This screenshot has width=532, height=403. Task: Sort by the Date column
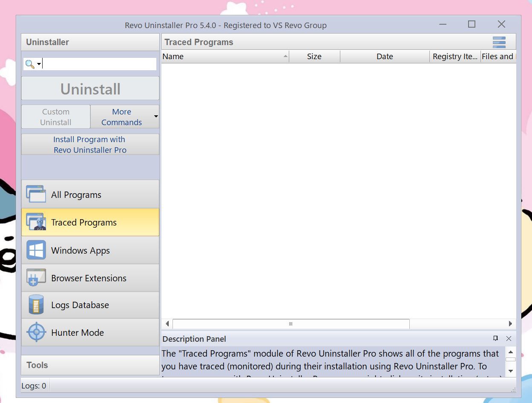(x=385, y=57)
